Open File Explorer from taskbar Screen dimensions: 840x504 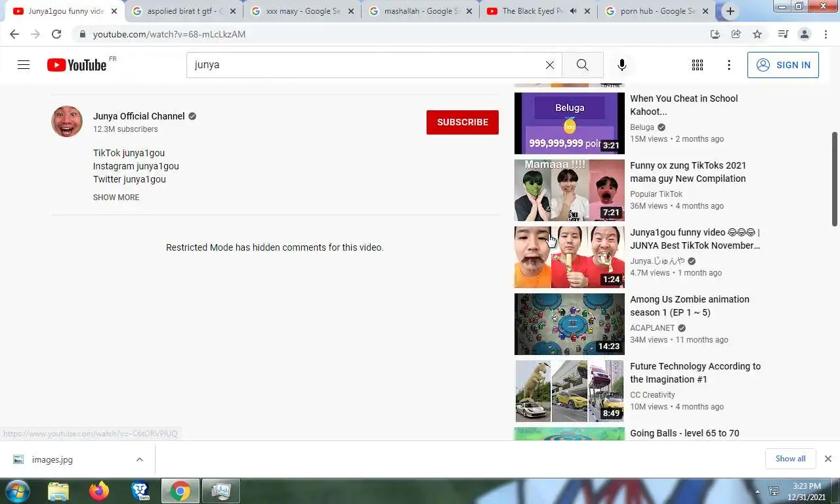click(58, 491)
